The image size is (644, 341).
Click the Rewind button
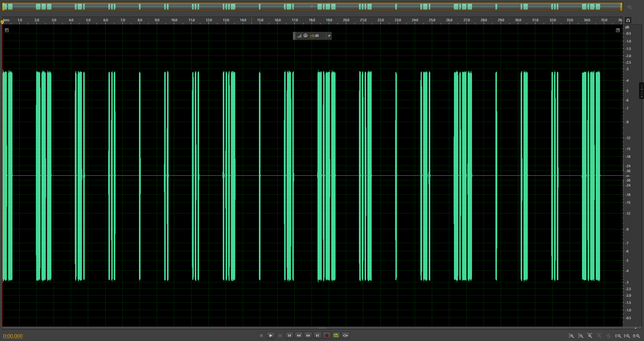pos(298,335)
